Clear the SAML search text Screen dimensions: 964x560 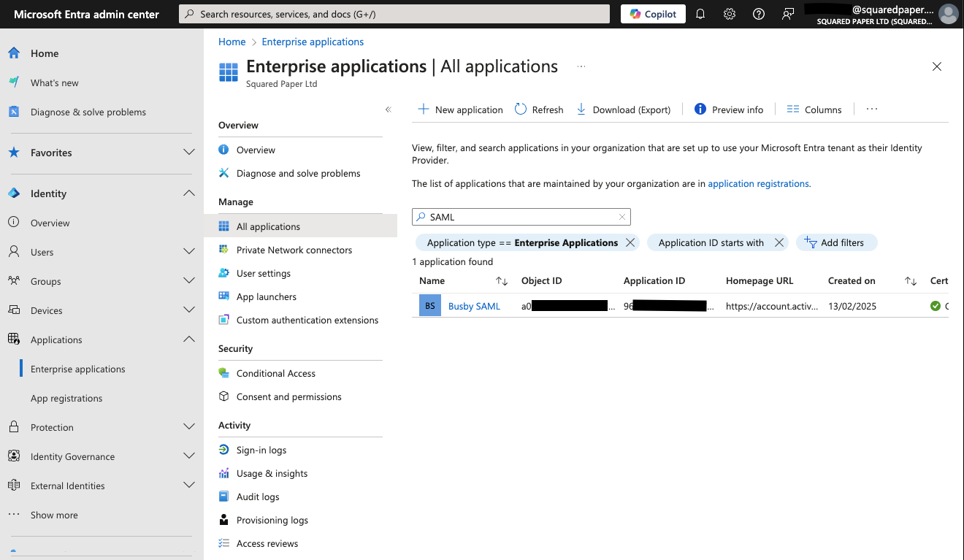pyautogui.click(x=622, y=217)
